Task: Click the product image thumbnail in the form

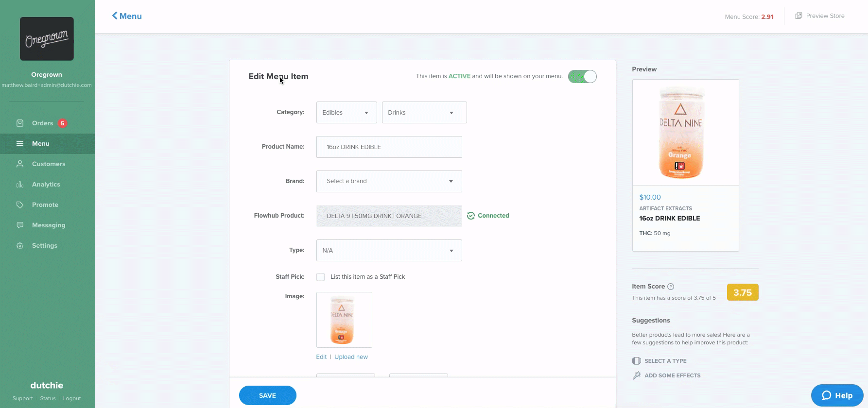Action: click(344, 320)
